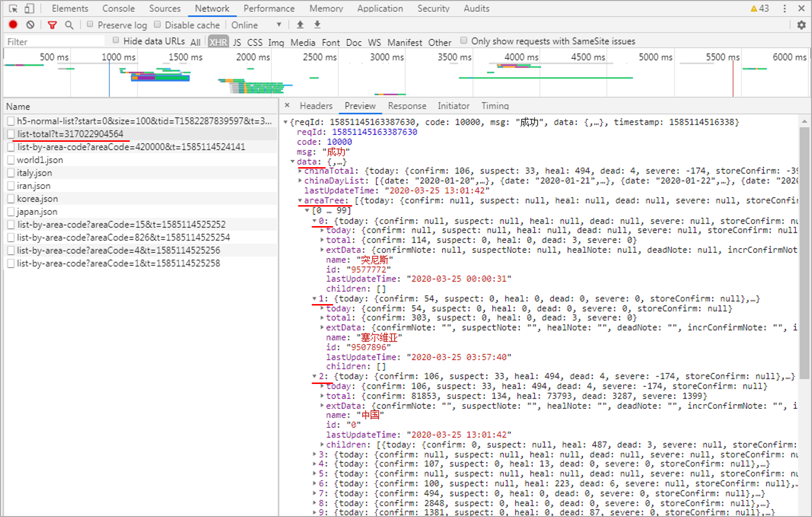Open the Initiator tab of request
The width and height of the screenshot is (812, 517).
click(x=453, y=106)
